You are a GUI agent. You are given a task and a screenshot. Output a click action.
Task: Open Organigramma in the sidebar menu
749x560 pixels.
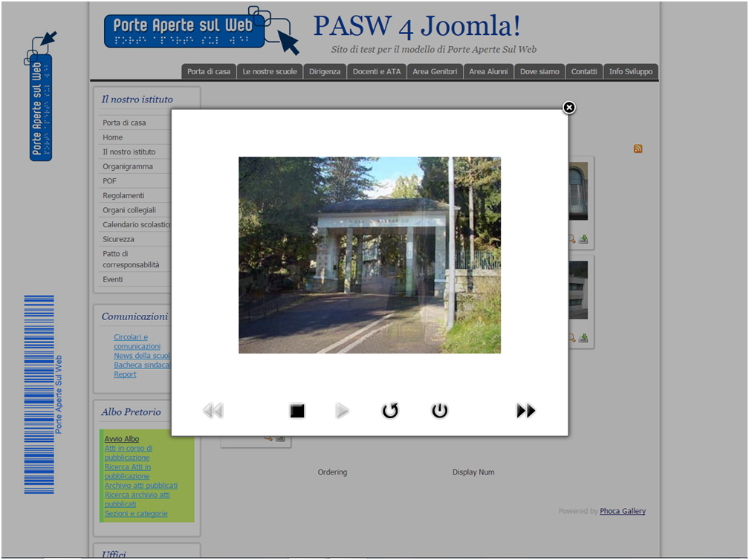tap(128, 166)
